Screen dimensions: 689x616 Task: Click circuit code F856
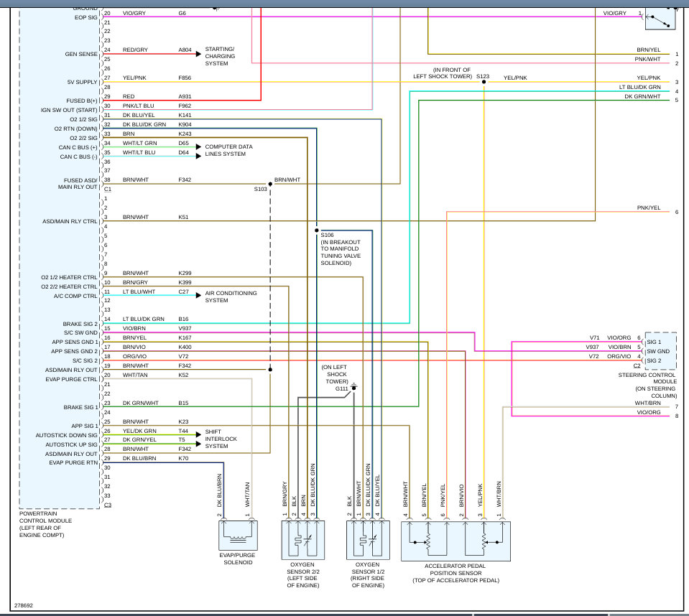click(x=185, y=78)
